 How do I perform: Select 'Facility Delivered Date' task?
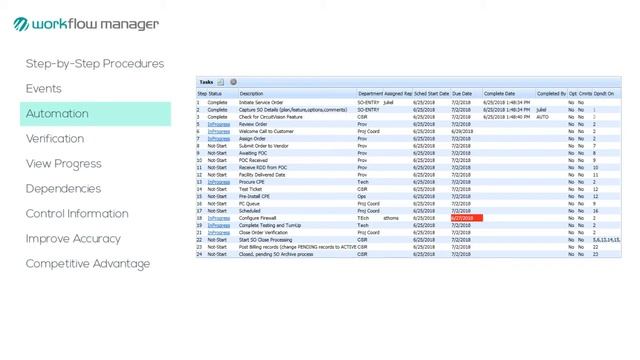point(262,175)
